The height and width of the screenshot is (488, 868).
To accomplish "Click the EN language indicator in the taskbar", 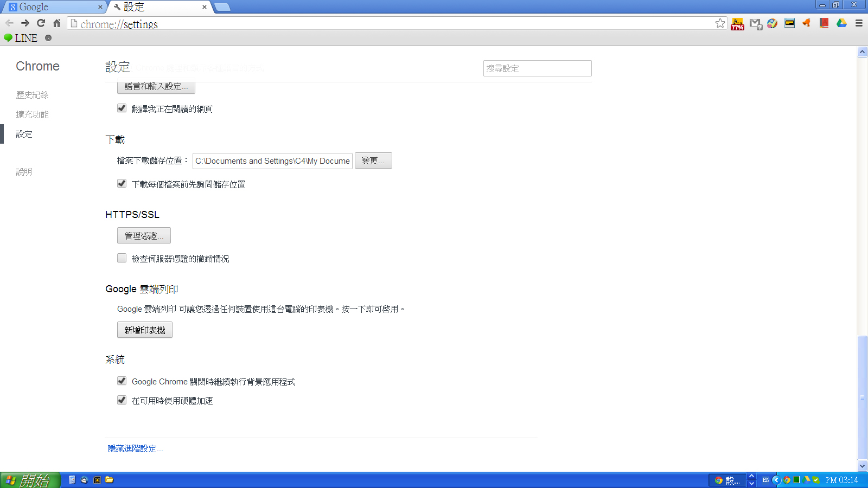I will (765, 480).
